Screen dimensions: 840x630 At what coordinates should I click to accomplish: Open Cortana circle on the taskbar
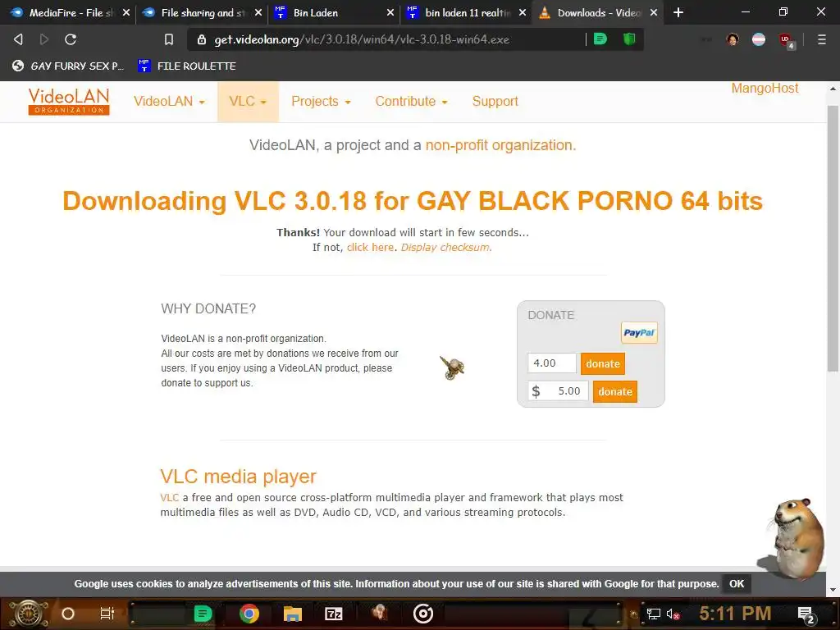[68, 614]
